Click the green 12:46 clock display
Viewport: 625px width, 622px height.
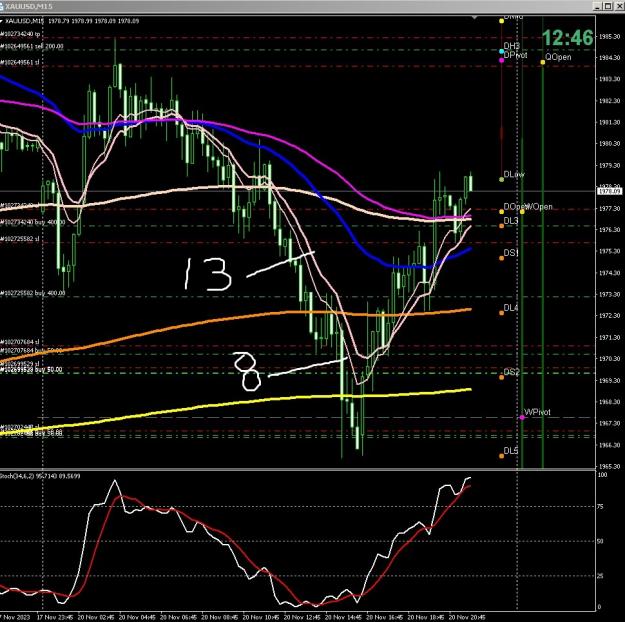[568, 38]
